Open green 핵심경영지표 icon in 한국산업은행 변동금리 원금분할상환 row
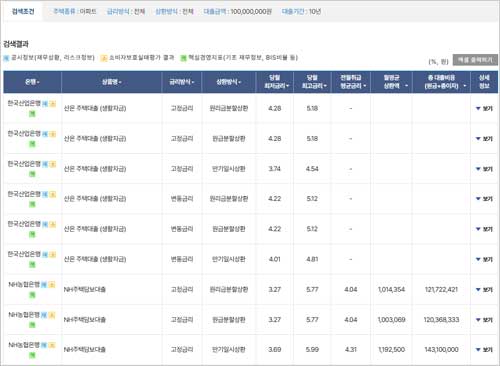 point(32,234)
